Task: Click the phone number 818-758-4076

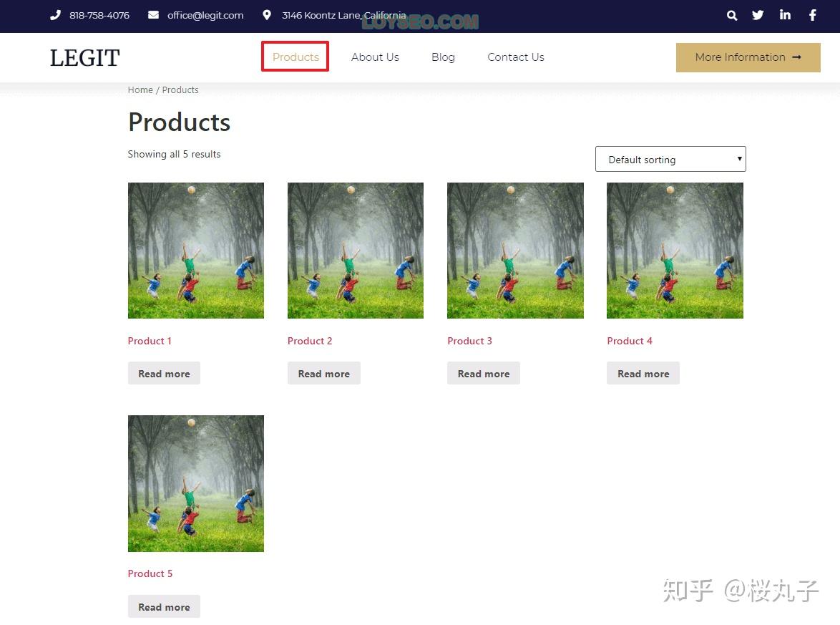Action: (99, 16)
